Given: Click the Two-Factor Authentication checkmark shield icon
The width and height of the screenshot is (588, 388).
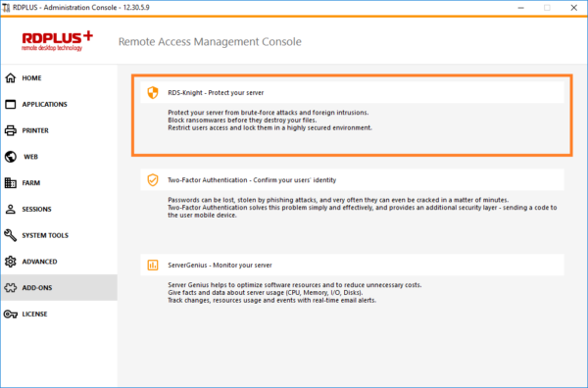Looking at the screenshot, I should [153, 180].
